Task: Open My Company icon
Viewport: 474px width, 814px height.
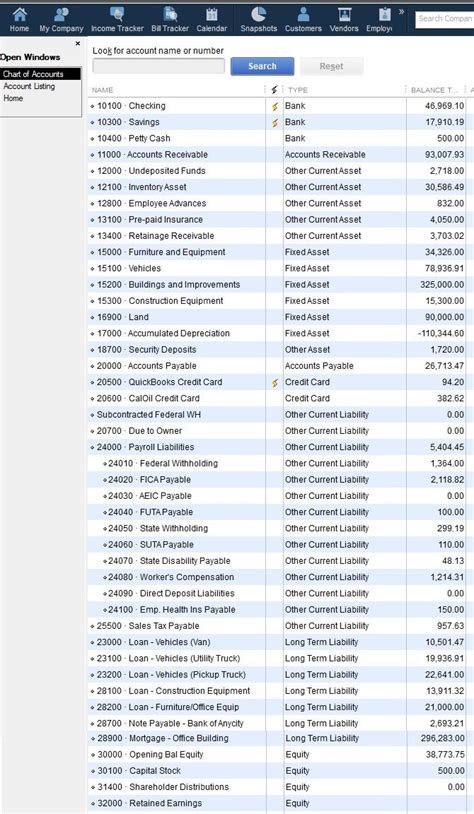Action: pos(61,15)
